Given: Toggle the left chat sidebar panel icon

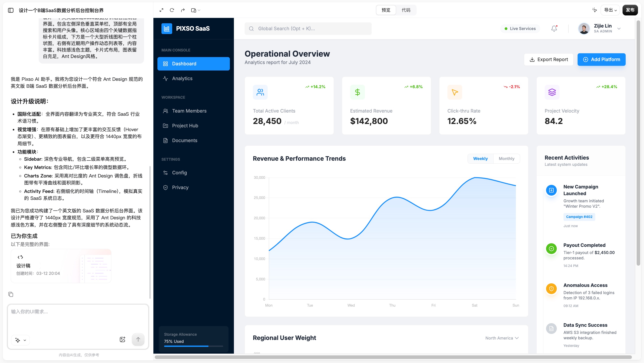Looking at the screenshot, I should (x=11, y=10).
